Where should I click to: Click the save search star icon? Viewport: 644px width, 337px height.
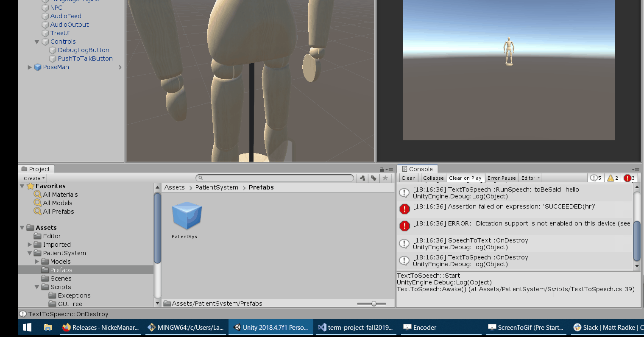385,178
